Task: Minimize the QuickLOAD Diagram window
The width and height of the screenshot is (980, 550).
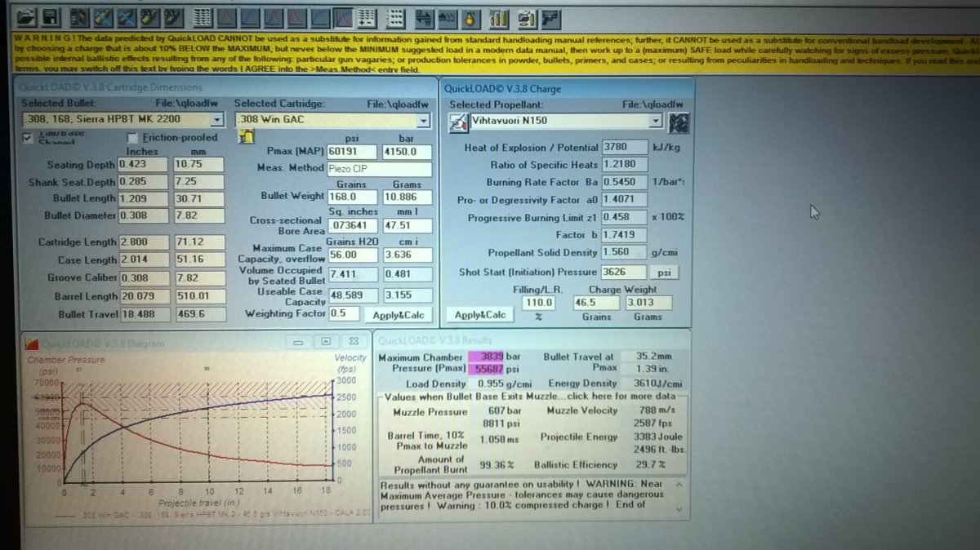Action: pyautogui.click(x=299, y=341)
